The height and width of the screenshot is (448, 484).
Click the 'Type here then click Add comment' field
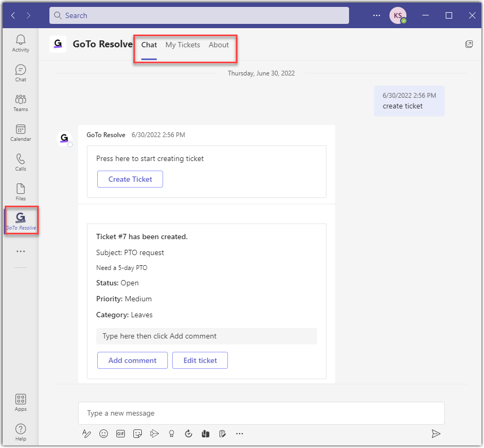tap(207, 336)
